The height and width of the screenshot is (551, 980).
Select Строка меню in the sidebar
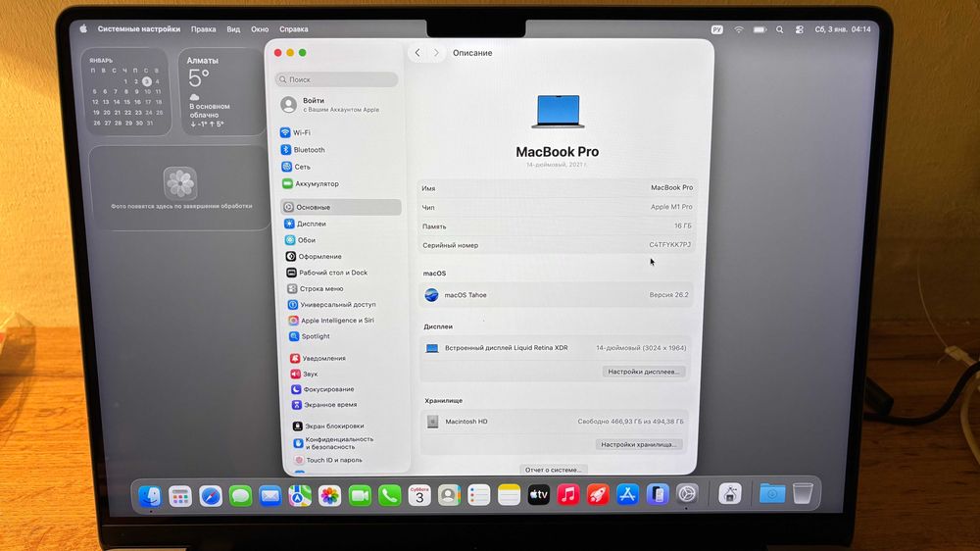coord(316,288)
